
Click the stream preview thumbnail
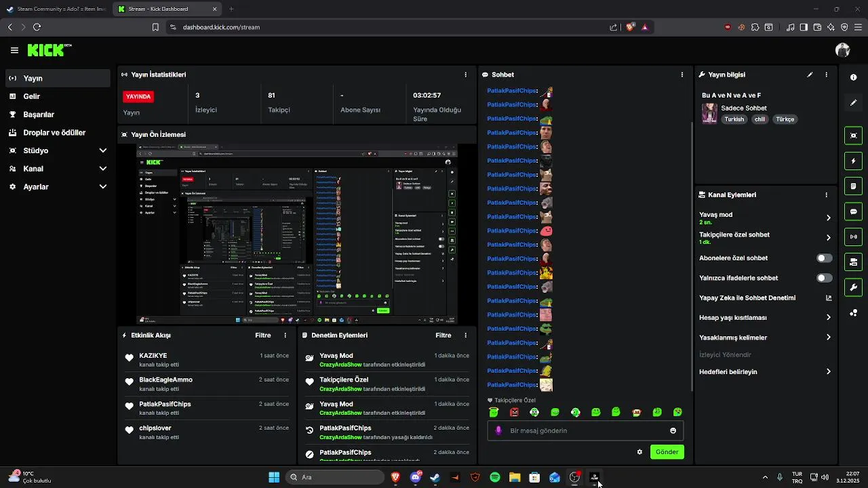297,234
